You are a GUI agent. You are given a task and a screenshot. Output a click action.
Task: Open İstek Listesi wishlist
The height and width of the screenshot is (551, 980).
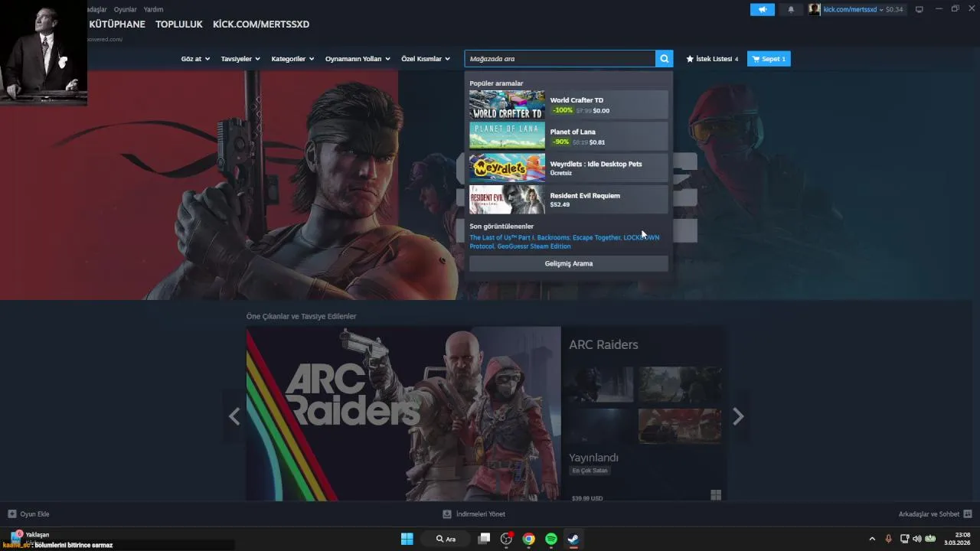[712, 59]
